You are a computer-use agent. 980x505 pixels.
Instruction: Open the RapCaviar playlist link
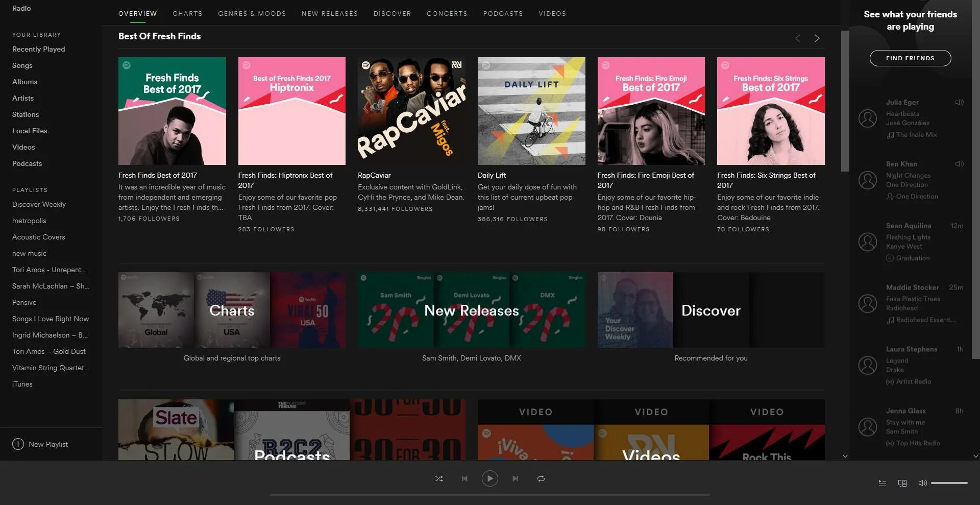[x=374, y=175]
